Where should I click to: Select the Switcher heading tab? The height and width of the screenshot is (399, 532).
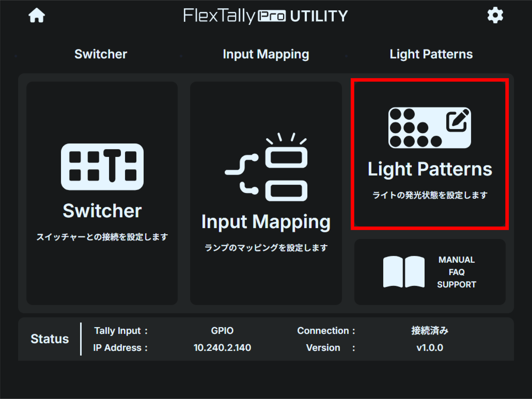tap(101, 54)
